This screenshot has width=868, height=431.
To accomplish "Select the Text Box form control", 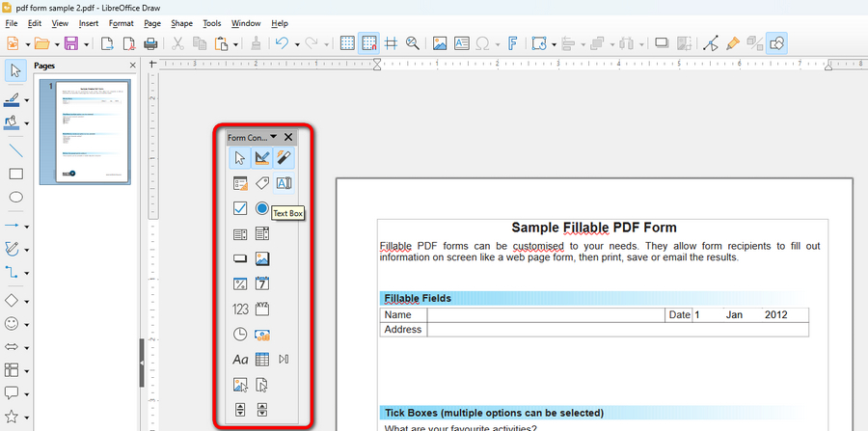I will pyautogui.click(x=285, y=183).
